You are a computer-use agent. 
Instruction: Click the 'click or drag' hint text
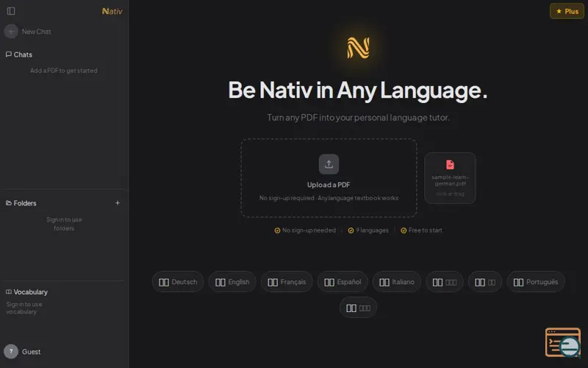tap(450, 194)
